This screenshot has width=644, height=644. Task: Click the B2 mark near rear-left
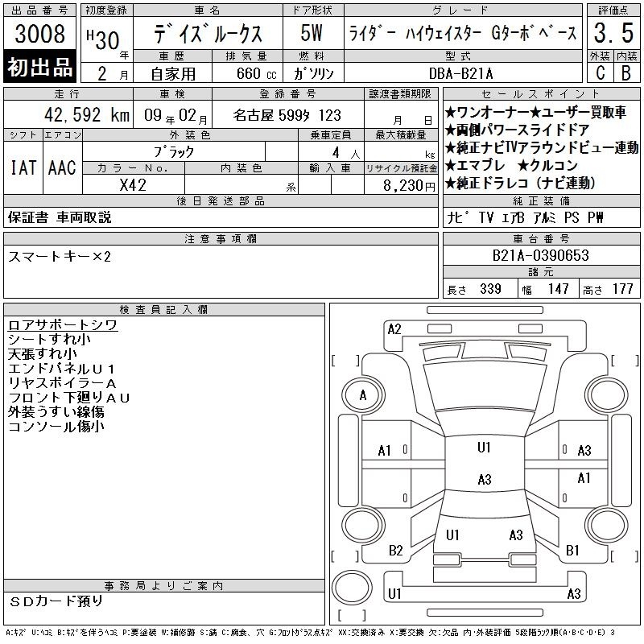pos(395,551)
